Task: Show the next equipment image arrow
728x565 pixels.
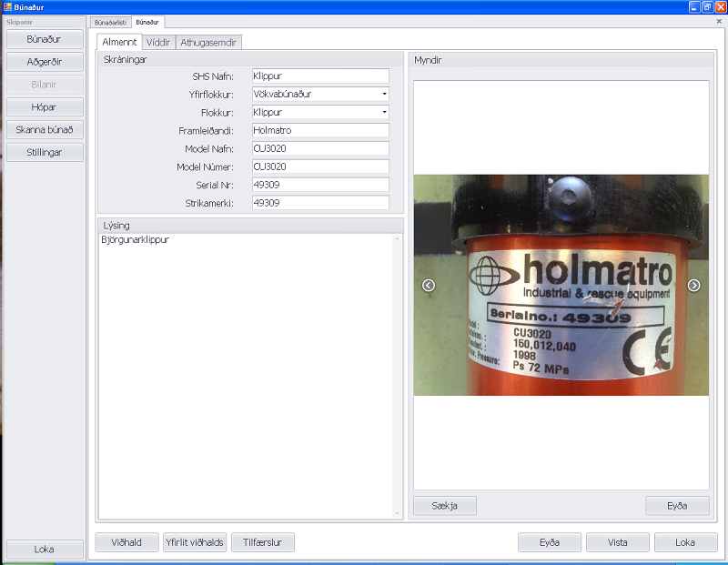Action: point(694,286)
